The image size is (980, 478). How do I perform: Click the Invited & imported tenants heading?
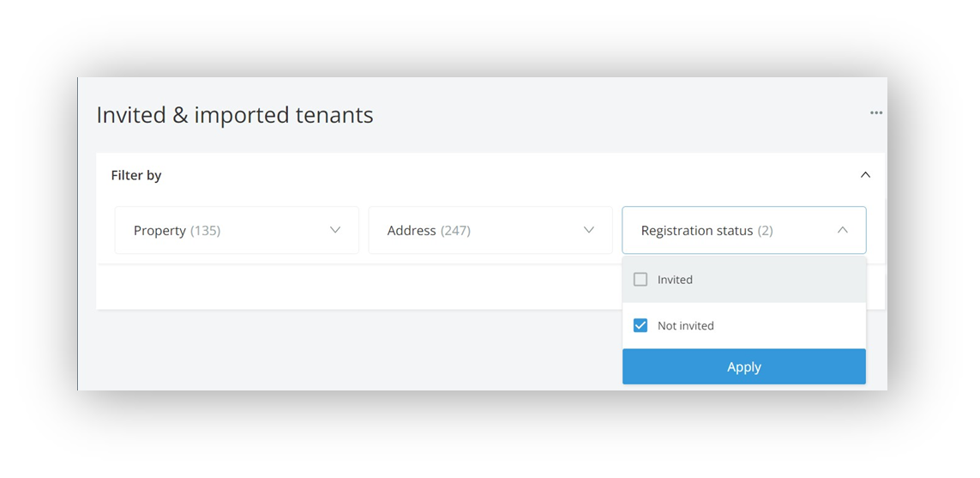(235, 115)
